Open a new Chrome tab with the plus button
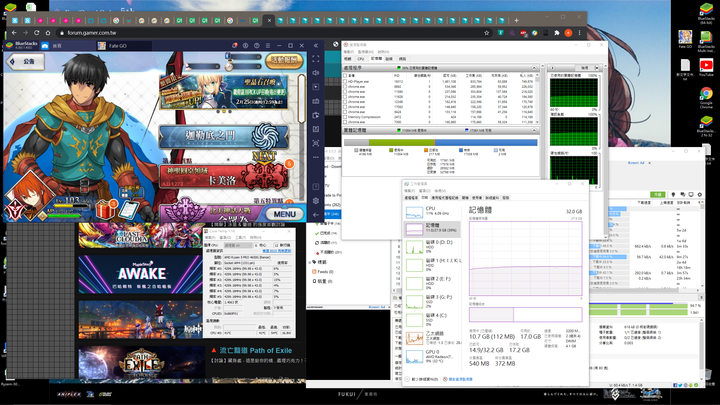 516,20
